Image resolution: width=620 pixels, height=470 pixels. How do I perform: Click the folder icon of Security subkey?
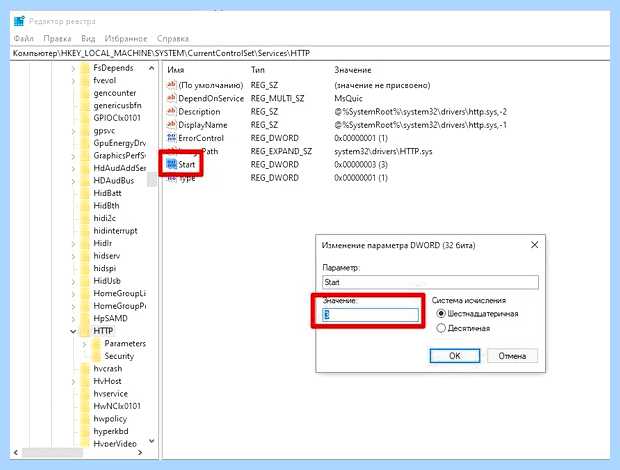pyautogui.click(x=96, y=356)
